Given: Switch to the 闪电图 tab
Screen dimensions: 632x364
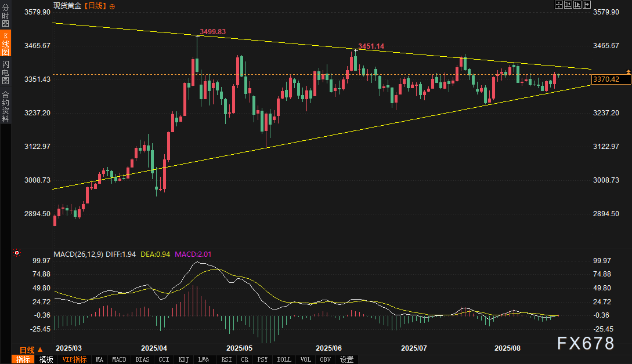Looking at the screenshot, I should pos(6,72).
